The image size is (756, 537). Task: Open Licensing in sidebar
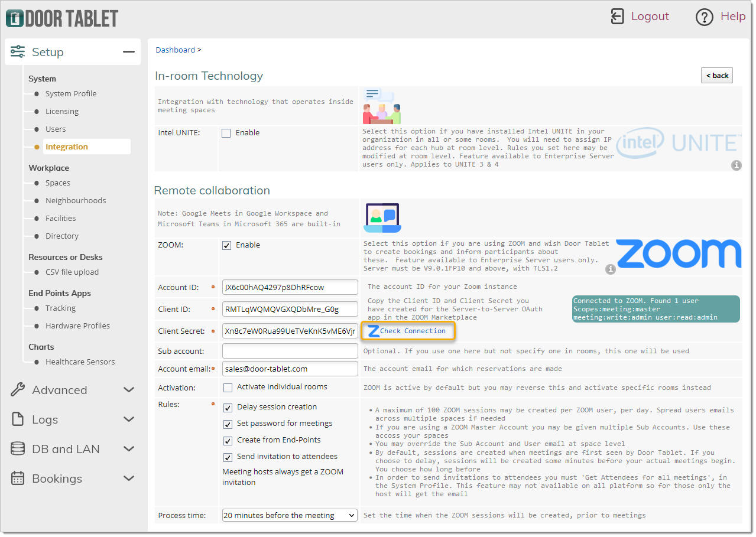tap(62, 111)
